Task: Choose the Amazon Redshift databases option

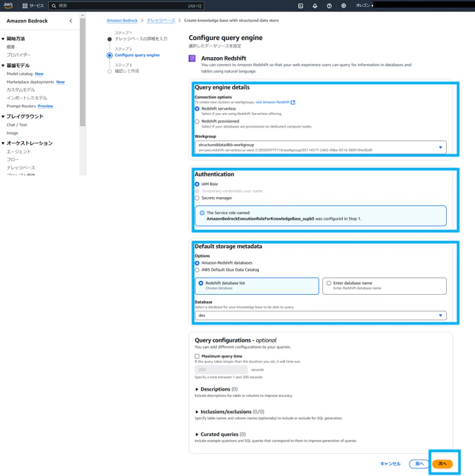Action: pyautogui.click(x=197, y=263)
